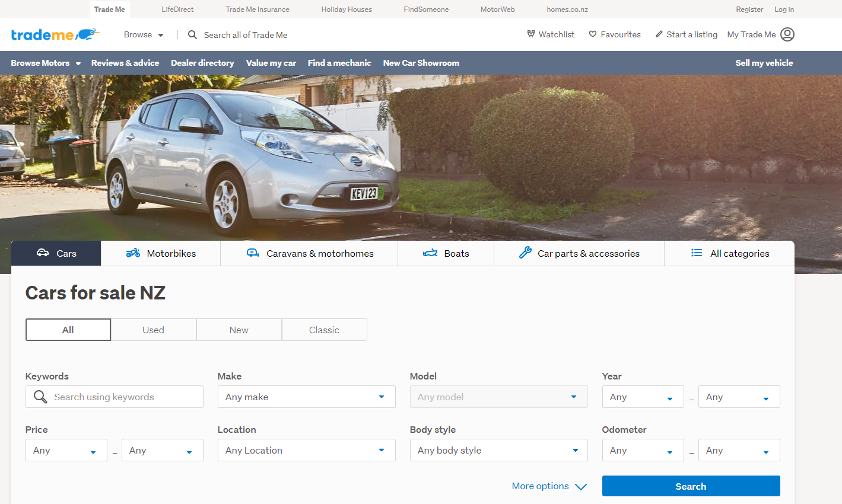Select the Boats category tab
842x504 pixels.
click(446, 253)
